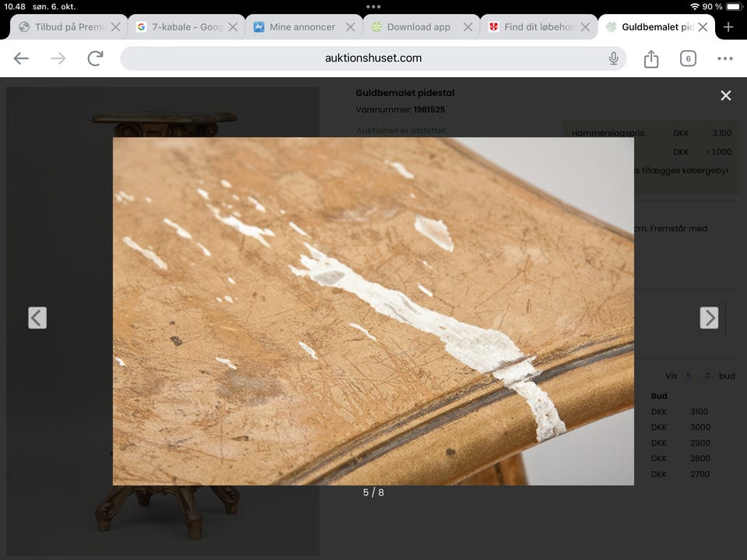Image resolution: width=747 pixels, height=560 pixels.
Task: Tap the microphone icon in address bar
Action: coord(614,58)
